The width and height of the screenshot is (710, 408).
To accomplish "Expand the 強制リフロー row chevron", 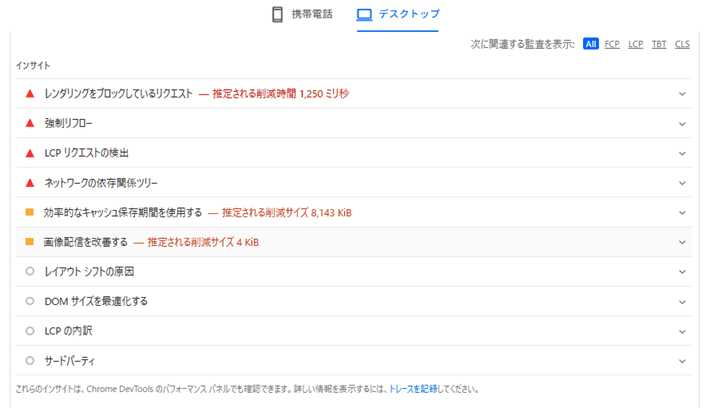I will pos(682,124).
